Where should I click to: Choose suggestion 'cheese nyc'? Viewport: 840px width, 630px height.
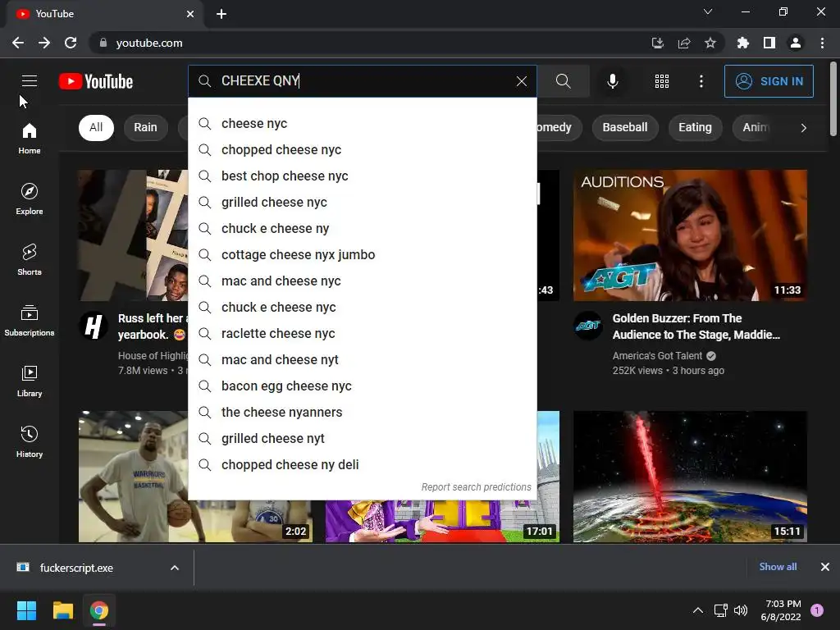(362, 123)
